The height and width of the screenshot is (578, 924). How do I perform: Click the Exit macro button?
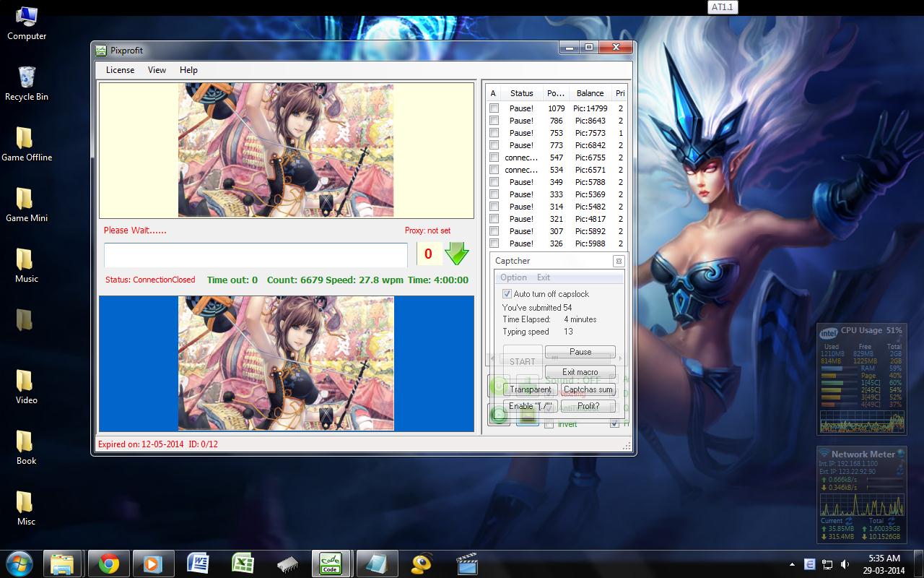[580, 372]
